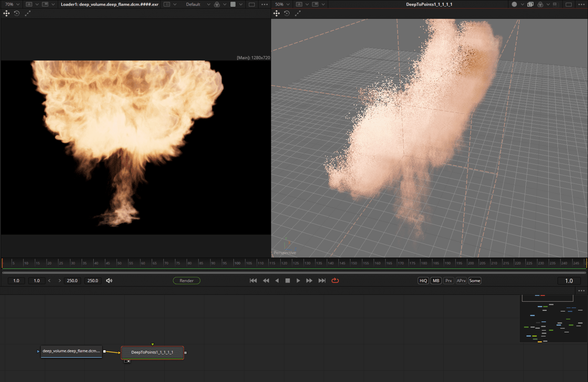Toggle motion blur with the MB button

[436, 280]
